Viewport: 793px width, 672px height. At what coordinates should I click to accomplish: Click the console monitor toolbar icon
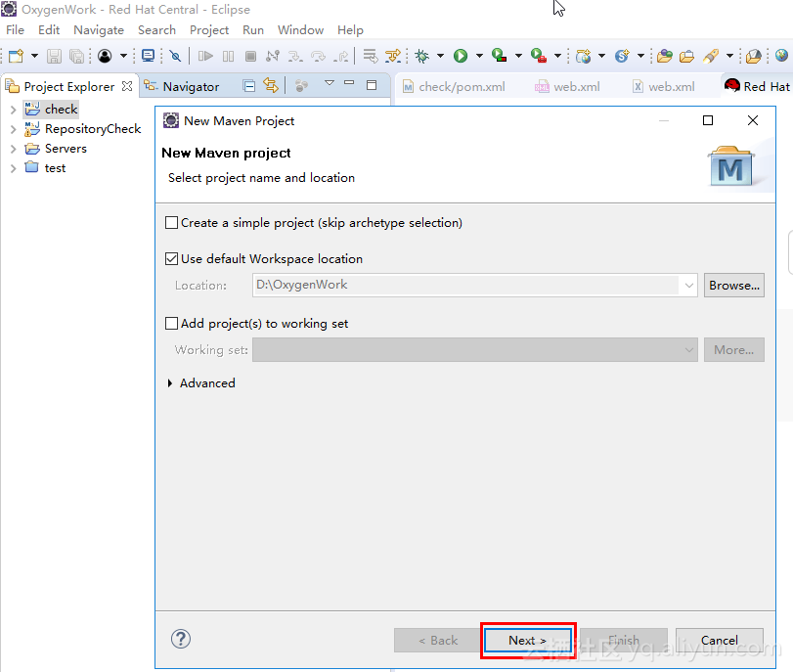[x=149, y=56]
